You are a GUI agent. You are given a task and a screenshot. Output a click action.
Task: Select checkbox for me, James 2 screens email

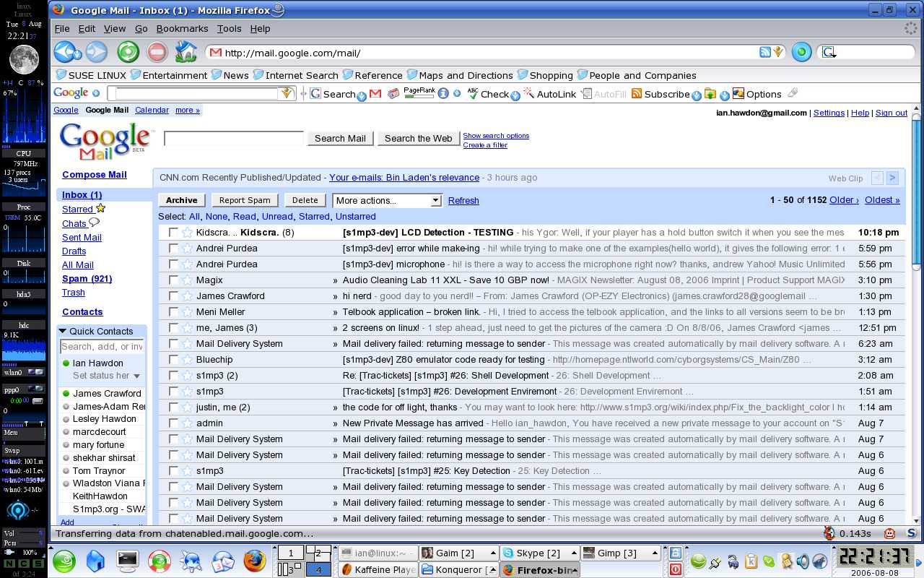[173, 328]
